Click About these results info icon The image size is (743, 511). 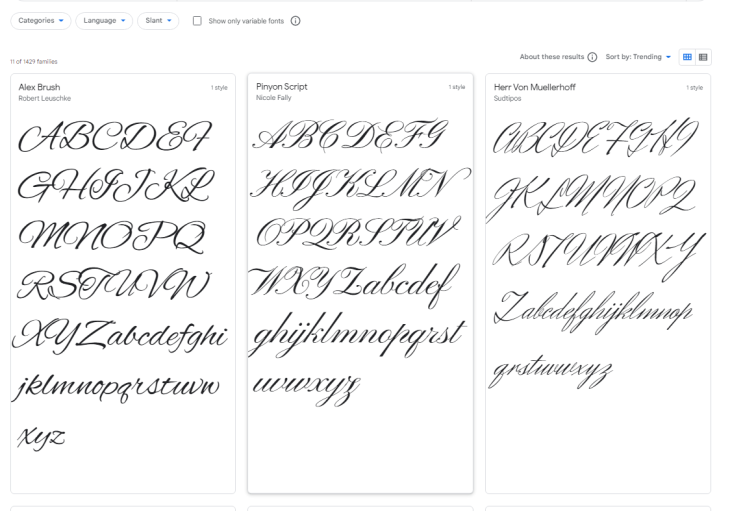[x=592, y=57]
